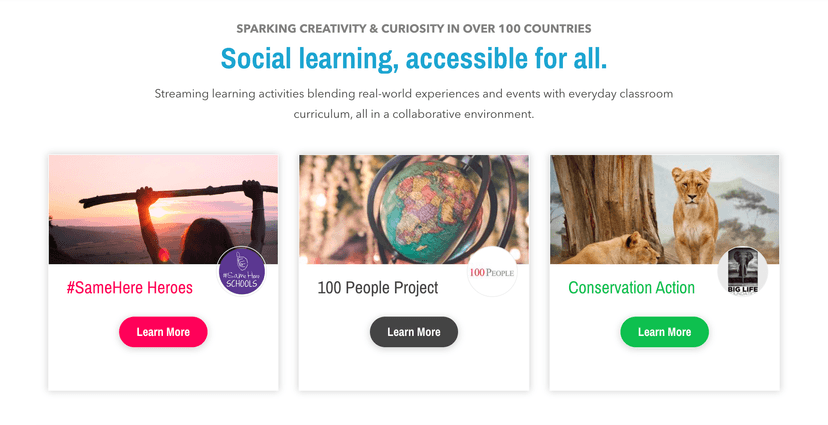Click the 'Social learning, accessible for all.' headline

[413, 58]
